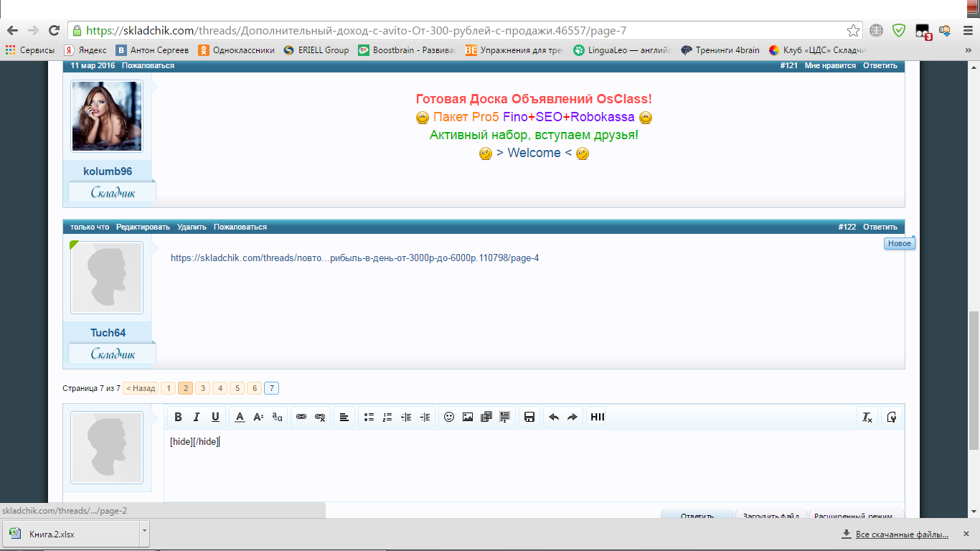The height and width of the screenshot is (551, 980).
Task: Go back to the previous page
Action: 12,31
